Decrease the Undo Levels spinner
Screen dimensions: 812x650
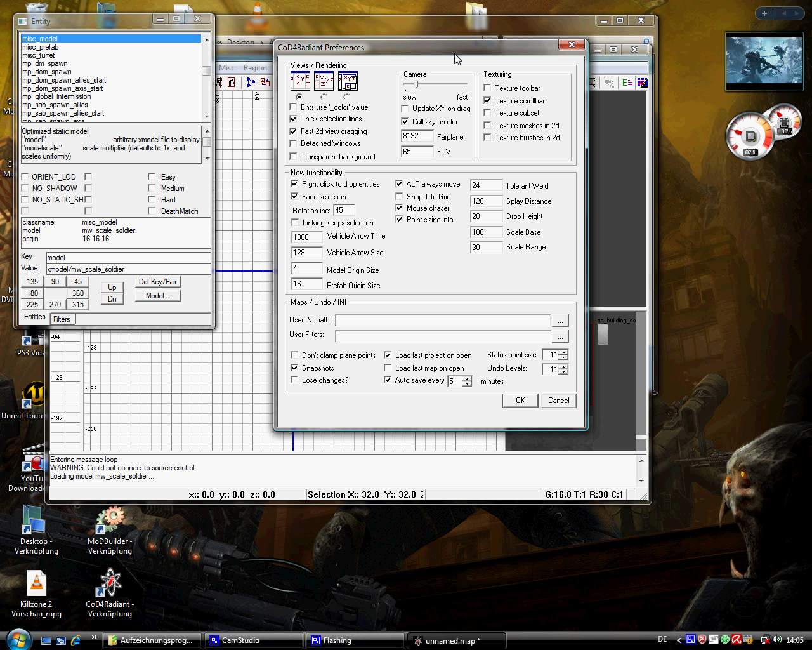click(563, 372)
